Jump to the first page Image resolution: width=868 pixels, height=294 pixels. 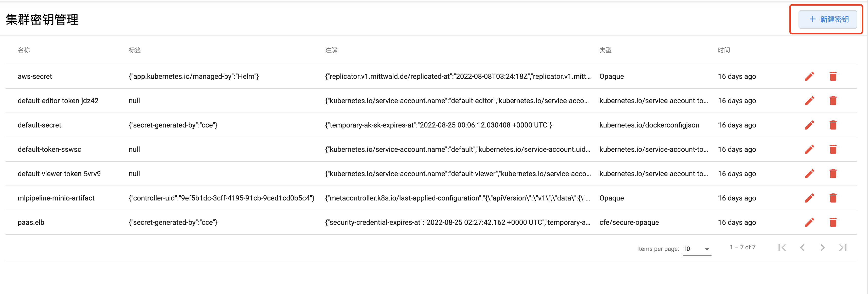[782, 248]
